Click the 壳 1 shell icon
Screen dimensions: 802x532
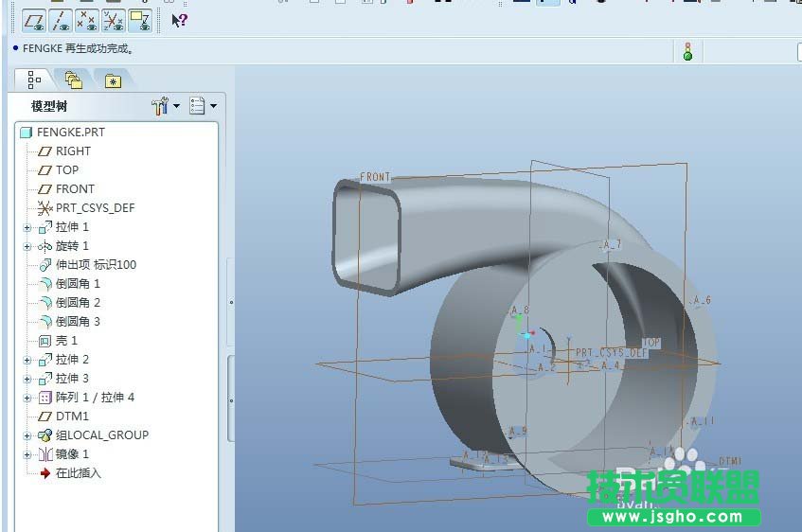point(45,341)
